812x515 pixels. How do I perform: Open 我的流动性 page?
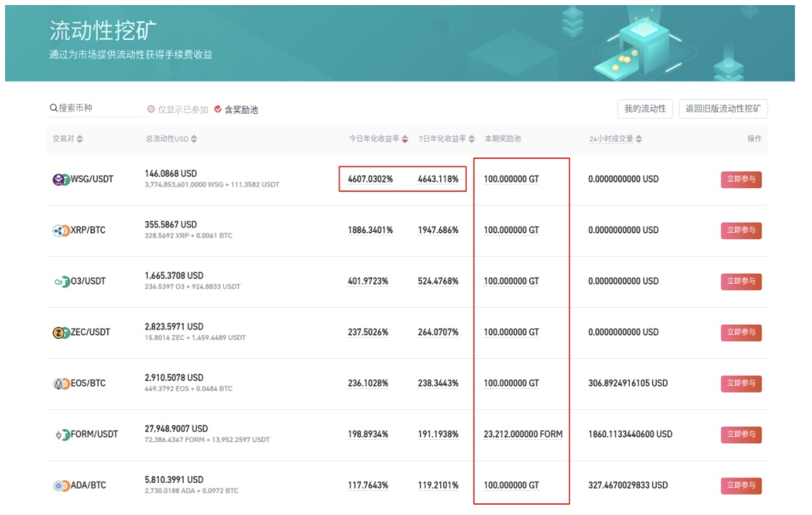point(644,109)
